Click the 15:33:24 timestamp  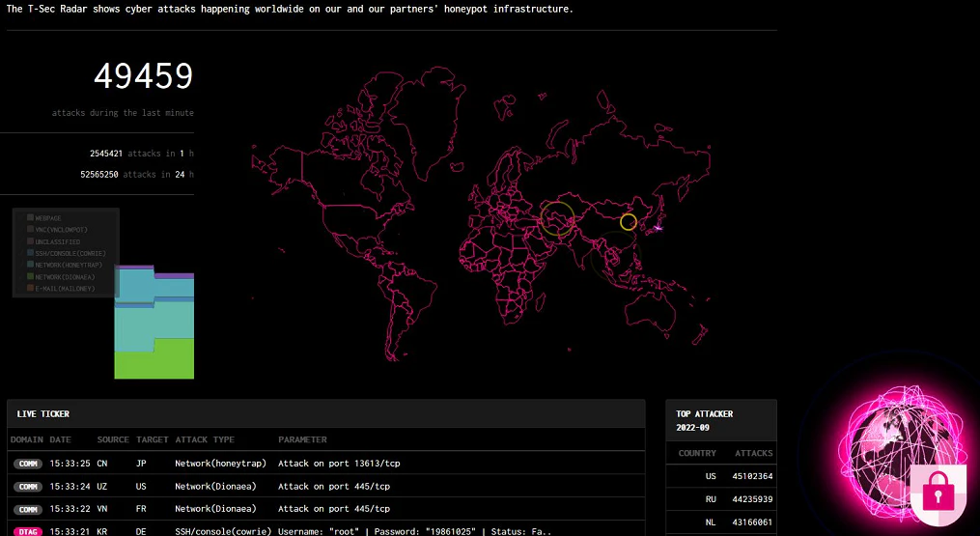pyautogui.click(x=70, y=487)
